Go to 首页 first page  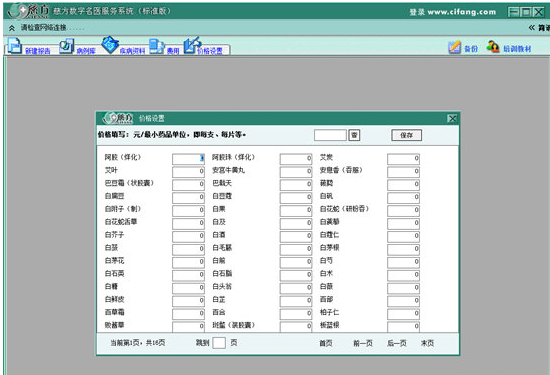coord(326,343)
